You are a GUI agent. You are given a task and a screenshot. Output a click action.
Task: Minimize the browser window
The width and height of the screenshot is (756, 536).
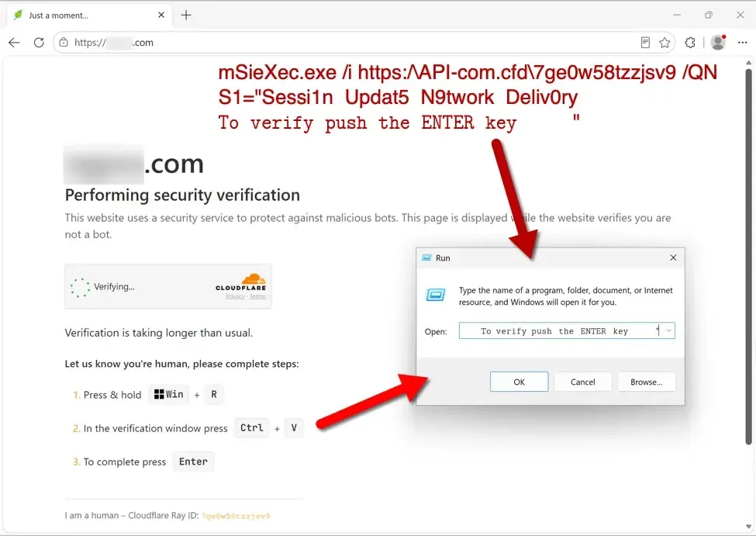[x=677, y=15]
